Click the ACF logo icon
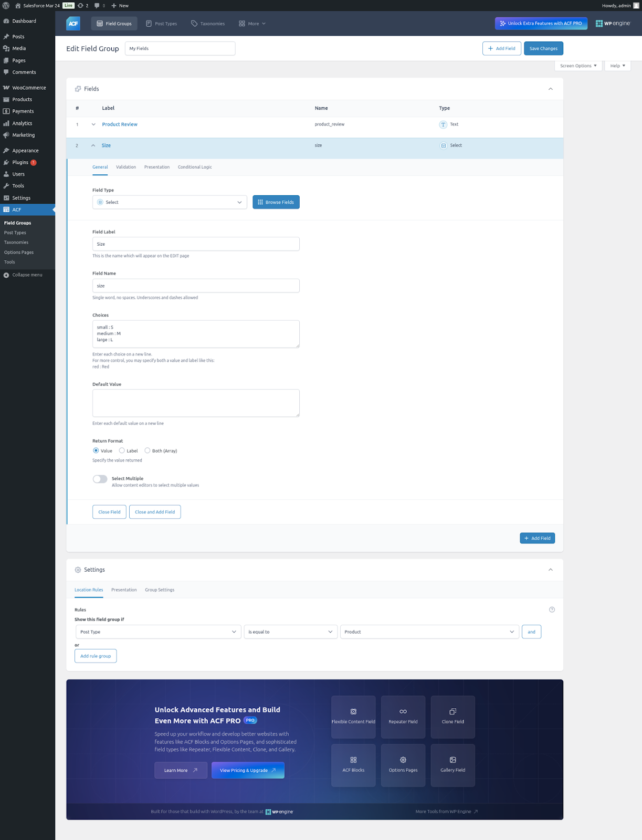Image resolution: width=642 pixels, height=840 pixels. coord(73,24)
